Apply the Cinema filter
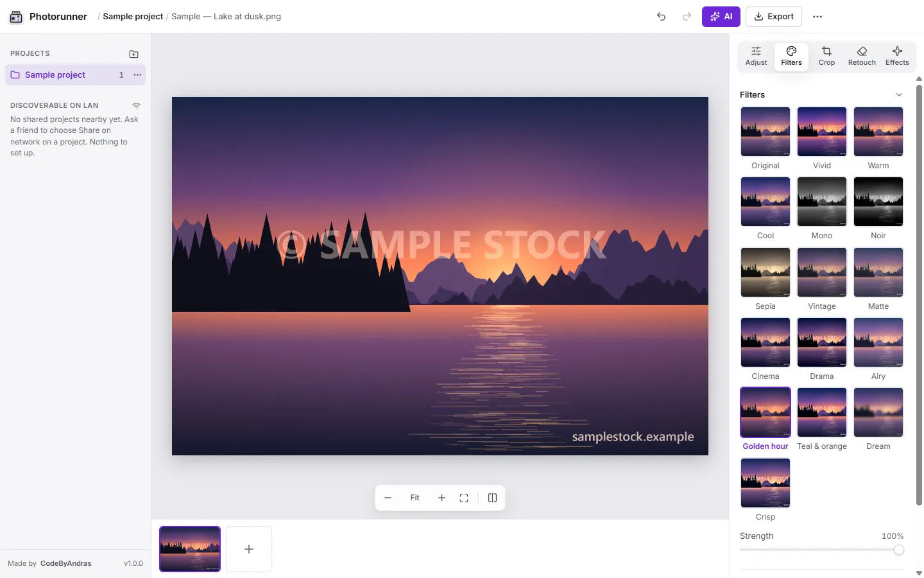The image size is (924, 578). [x=766, y=349]
